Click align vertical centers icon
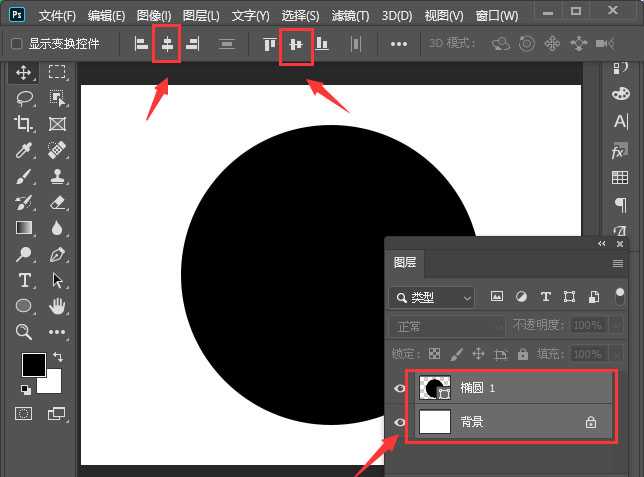 [295, 44]
